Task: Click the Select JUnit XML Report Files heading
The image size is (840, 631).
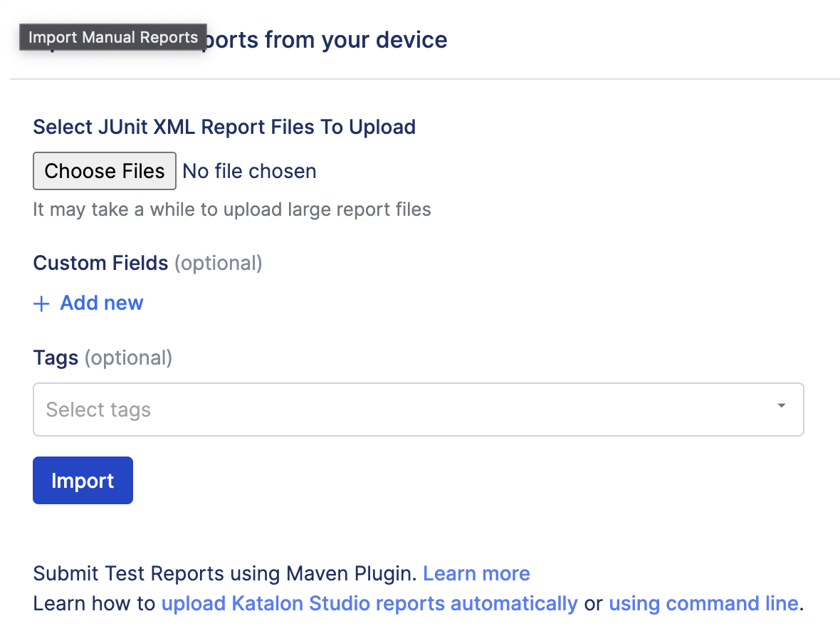Action: pyautogui.click(x=224, y=127)
